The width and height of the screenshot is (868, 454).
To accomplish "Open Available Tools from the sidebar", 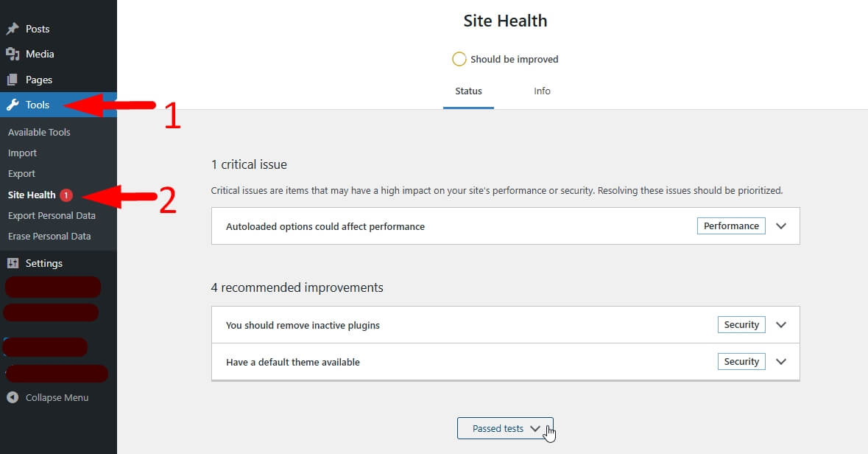I will coord(39,132).
